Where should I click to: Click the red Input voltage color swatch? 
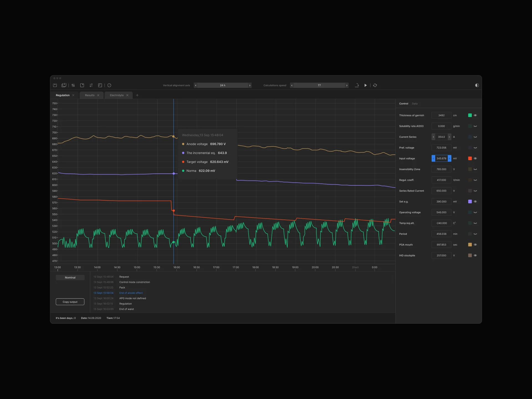click(470, 158)
